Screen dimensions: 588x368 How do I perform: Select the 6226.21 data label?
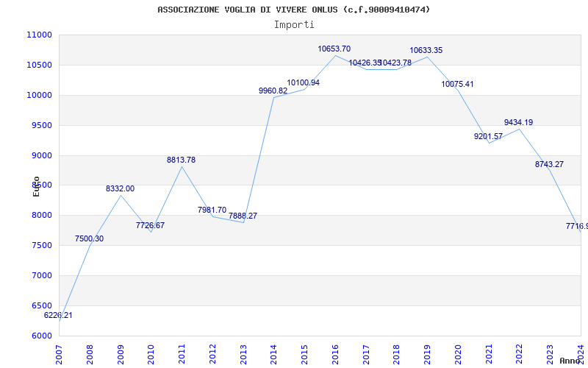(58, 316)
